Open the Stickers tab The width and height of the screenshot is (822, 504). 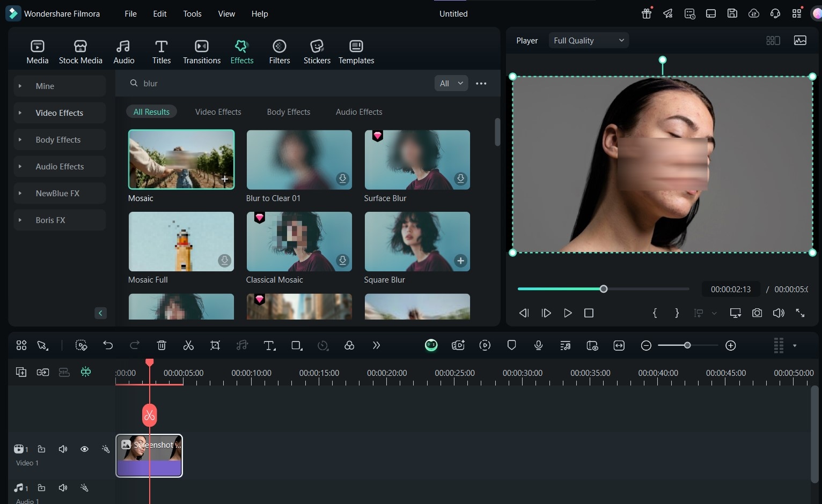(x=317, y=52)
